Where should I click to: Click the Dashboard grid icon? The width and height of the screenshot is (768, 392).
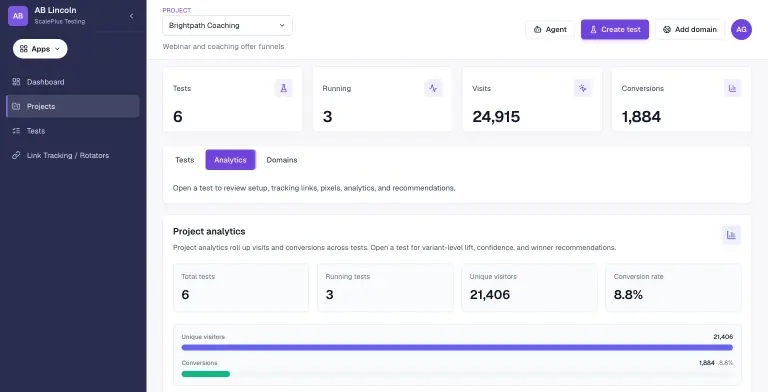pyautogui.click(x=16, y=82)
